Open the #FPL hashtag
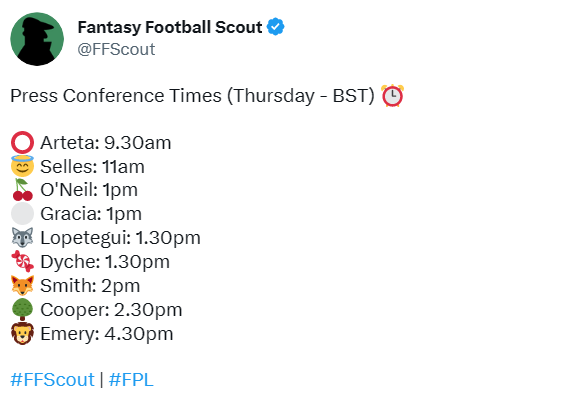This screenshot has width=566, height=404. (x=131, y=379)
